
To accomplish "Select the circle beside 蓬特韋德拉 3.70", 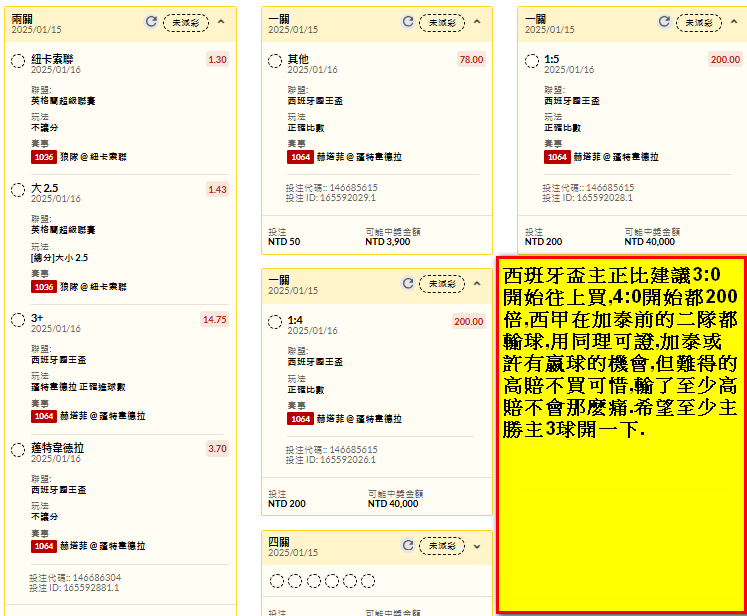I will pos(18,450).
